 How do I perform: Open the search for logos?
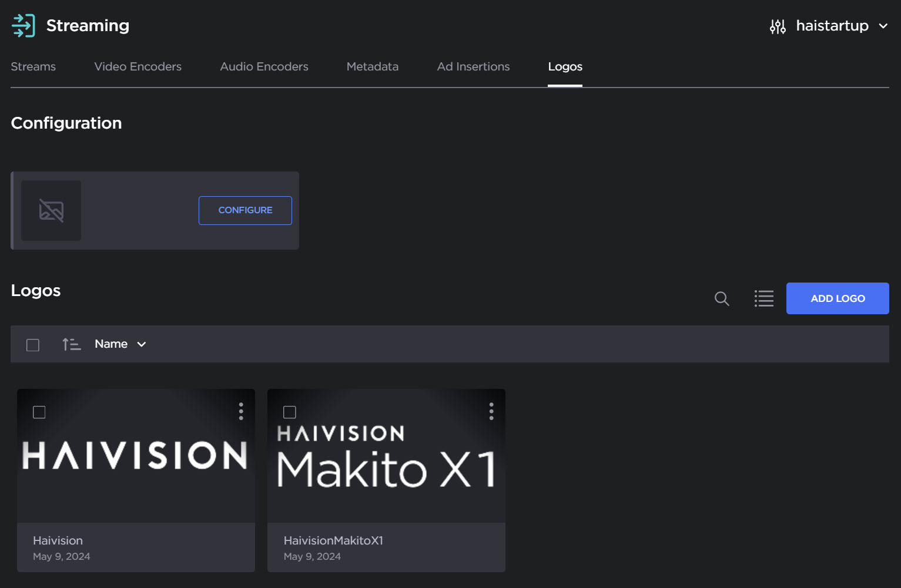(x=722, y=298)
